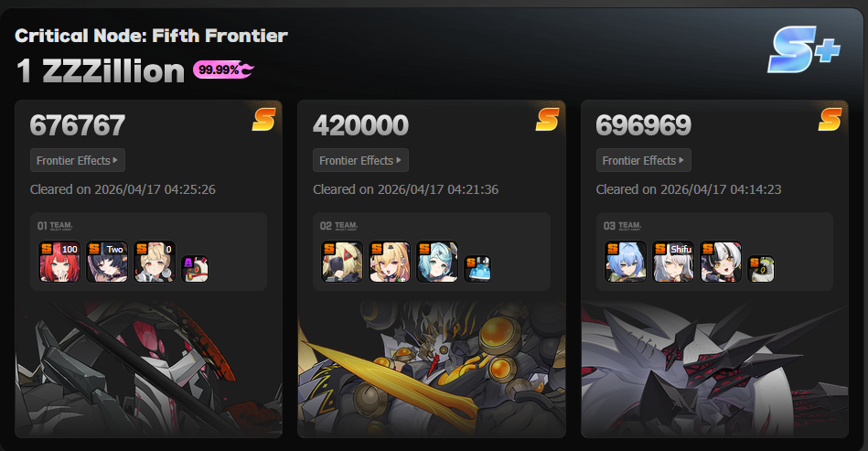
Task: Click the teal-haired agent in Team 02
Action: click(x=437, y=262)
